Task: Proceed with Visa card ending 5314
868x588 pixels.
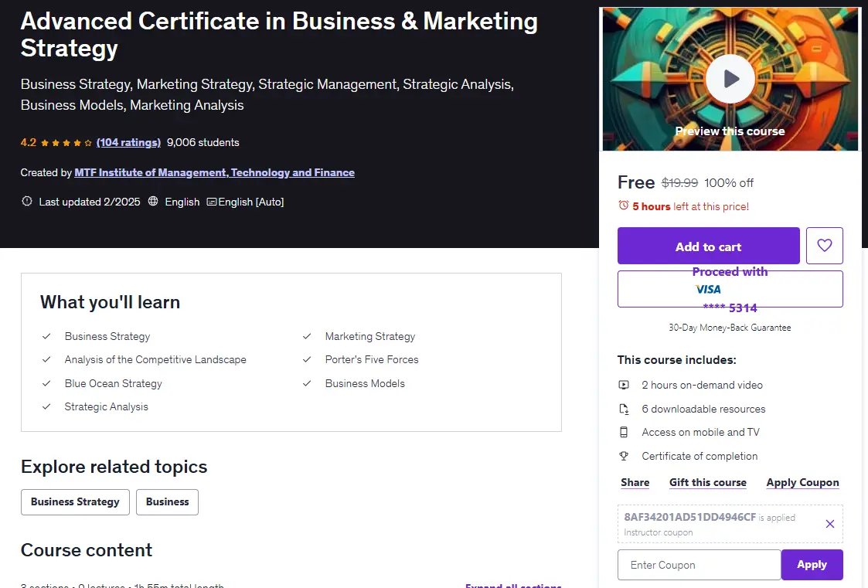Action: pyautogui.click(x=730, y=289)
